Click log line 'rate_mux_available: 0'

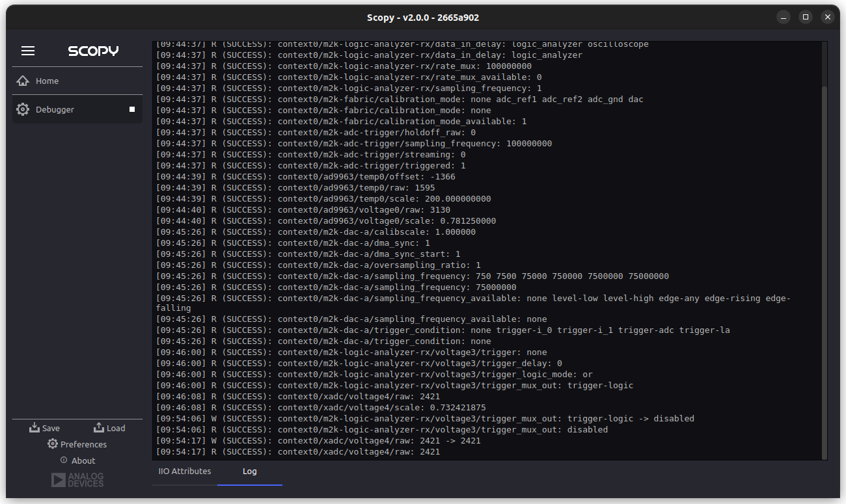click(349, 77)
